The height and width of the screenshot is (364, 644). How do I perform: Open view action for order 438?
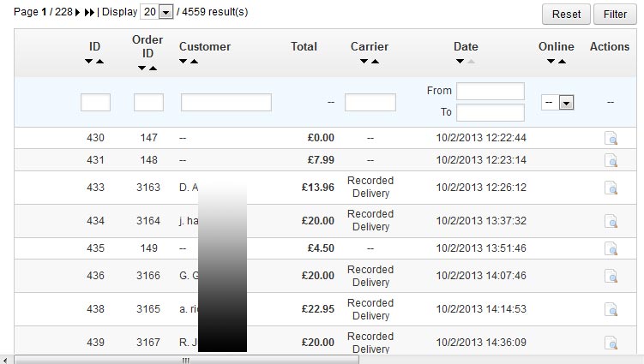tap(611, 309)
